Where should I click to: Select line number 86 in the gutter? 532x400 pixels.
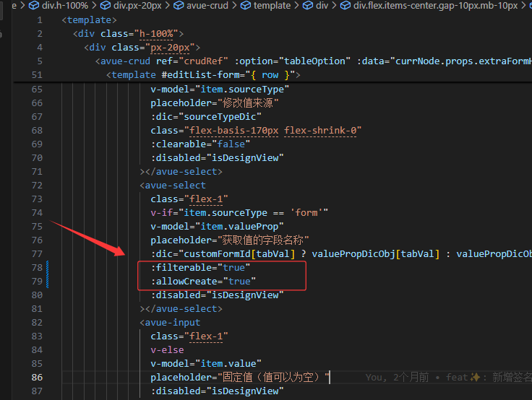point(36,377)
